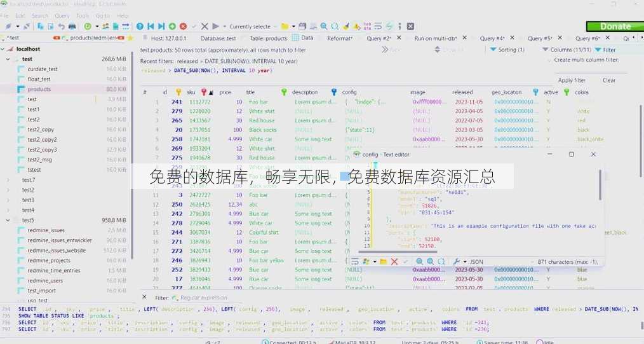644x344 pixels.
Task: Click the blue help question-mark icon
Action: point(140,26)
